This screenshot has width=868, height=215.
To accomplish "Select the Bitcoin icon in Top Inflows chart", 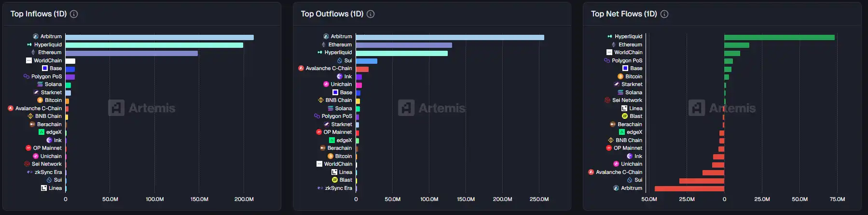I will pyautogui.click(x=40, y=100).
